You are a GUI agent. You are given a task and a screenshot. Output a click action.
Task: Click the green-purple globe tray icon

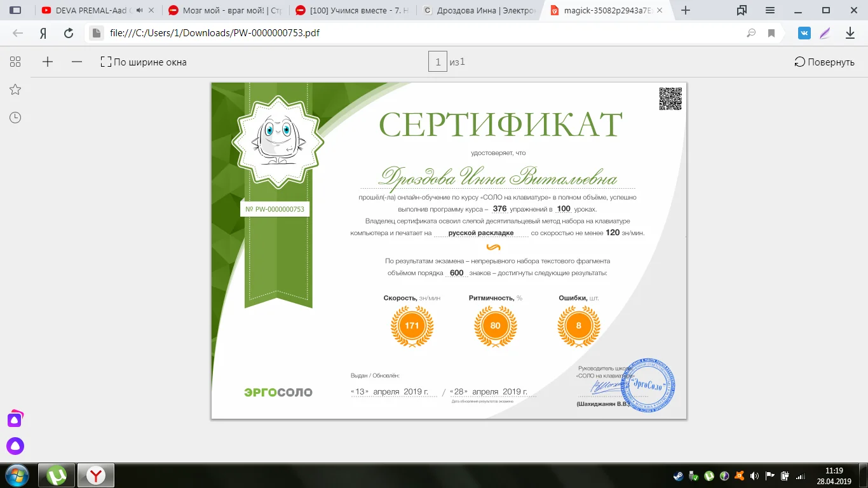pos(724,476)
